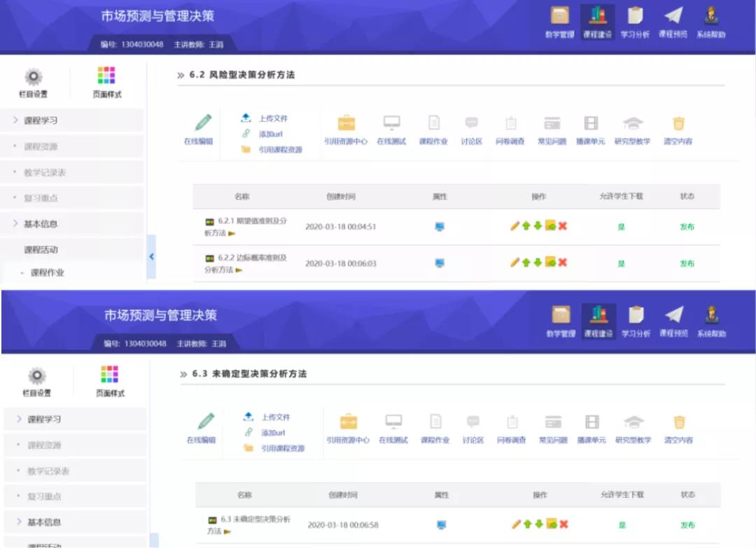Move 6.2.1 row down with green arrow
756x549 pixels.
click(538, 225)
